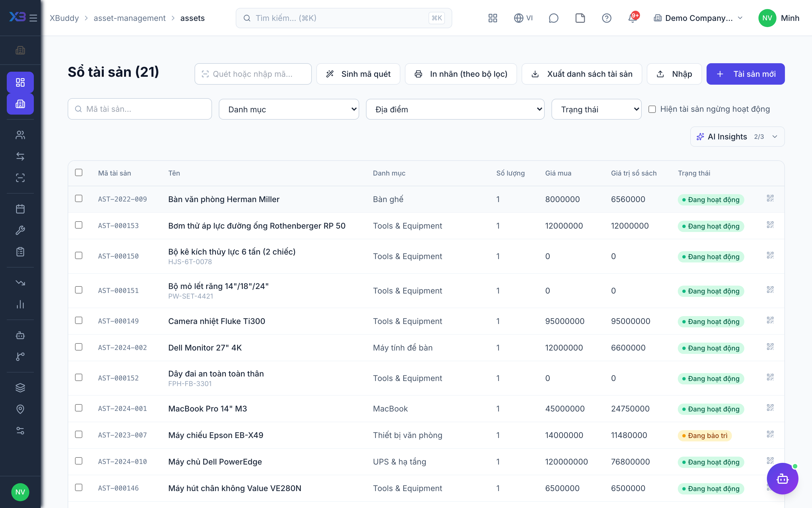
Task: Open the layers stack icon in sidebar
Action: pos(20,388)
